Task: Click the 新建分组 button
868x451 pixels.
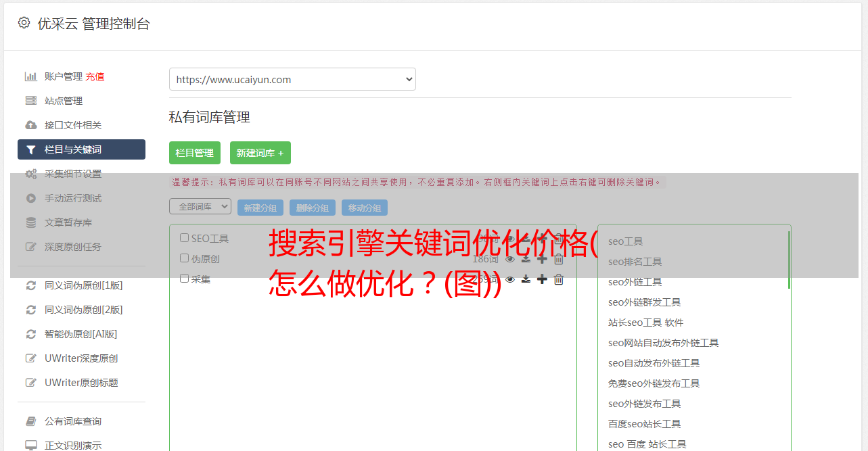Action: pos(260,208)
